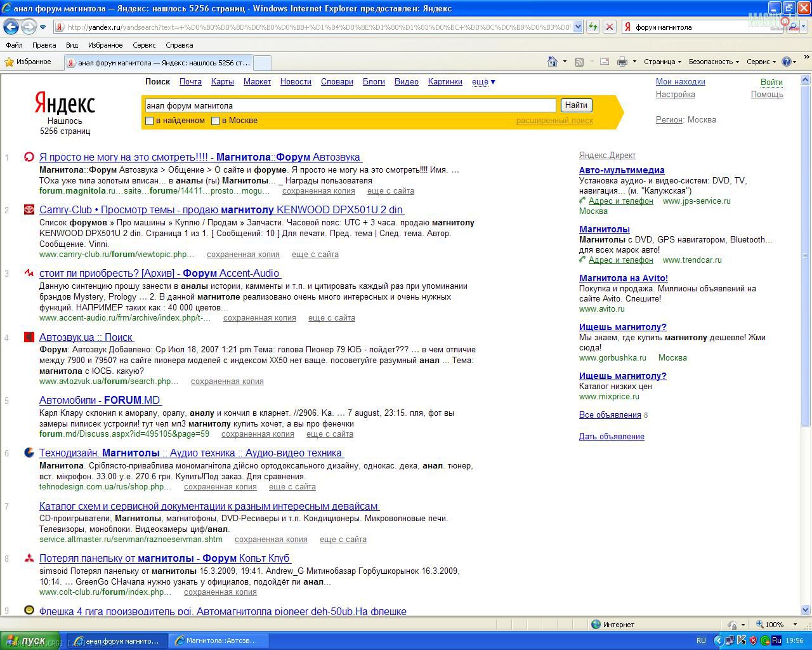Open the Файл menu
The height and width of the screenshot is (650, 812).
(14, 45)
